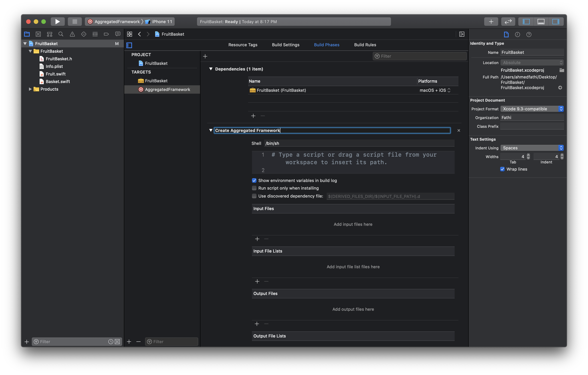The image size is (588, 375).
Task: Open the Symbol navigator
Action: [50, 34]
